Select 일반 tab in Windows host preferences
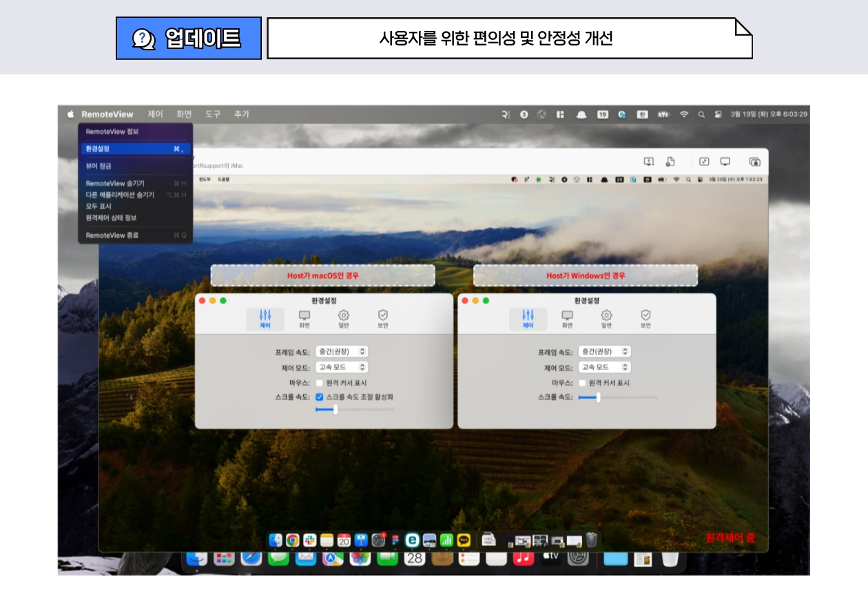 pyautogui.click(x=607, y=319)
